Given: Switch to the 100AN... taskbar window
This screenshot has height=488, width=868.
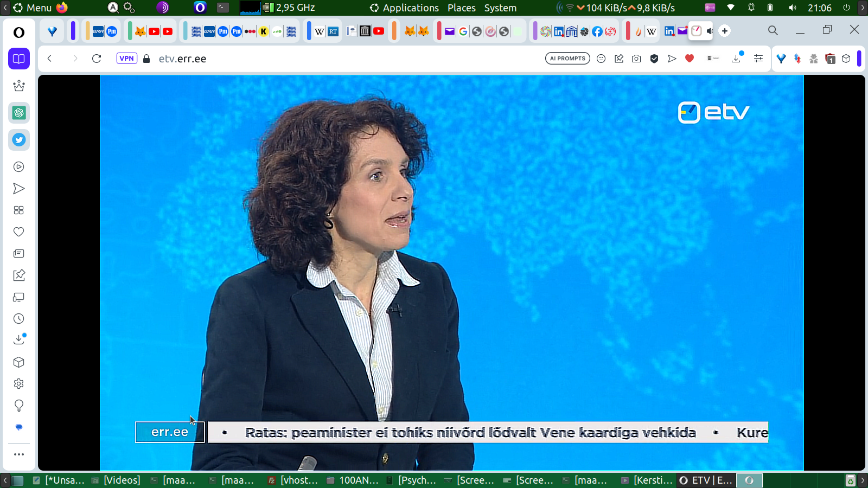Looking at the screenshot, I should (x=353, y=480).
